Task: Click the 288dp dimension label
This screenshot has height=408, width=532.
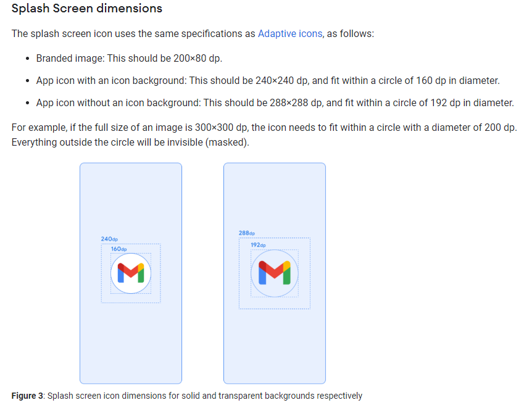Action: coord(247,233)
